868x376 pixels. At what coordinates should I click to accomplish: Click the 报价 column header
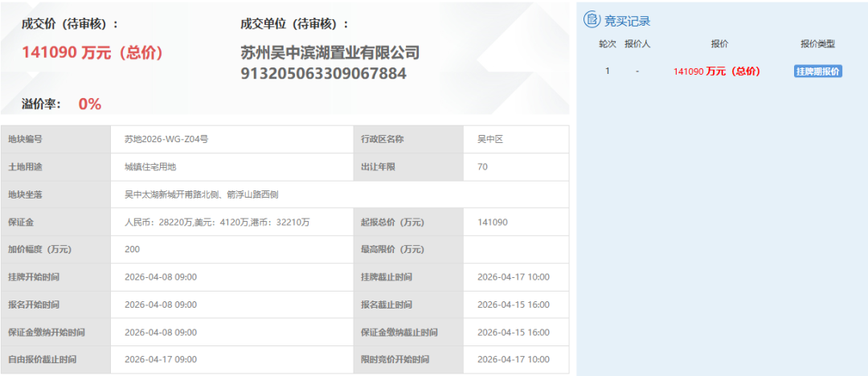pyautogui.click(x=719, y=44)
